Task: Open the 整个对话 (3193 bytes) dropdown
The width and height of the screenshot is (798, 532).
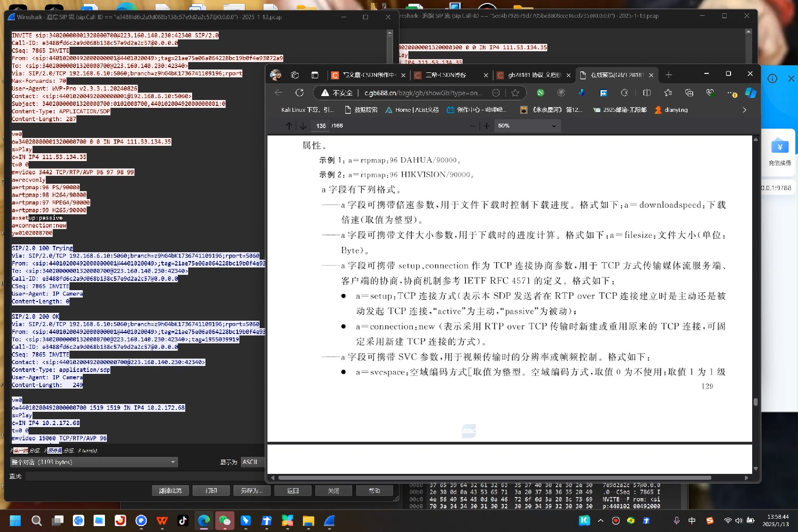Action: pos(94,462)
